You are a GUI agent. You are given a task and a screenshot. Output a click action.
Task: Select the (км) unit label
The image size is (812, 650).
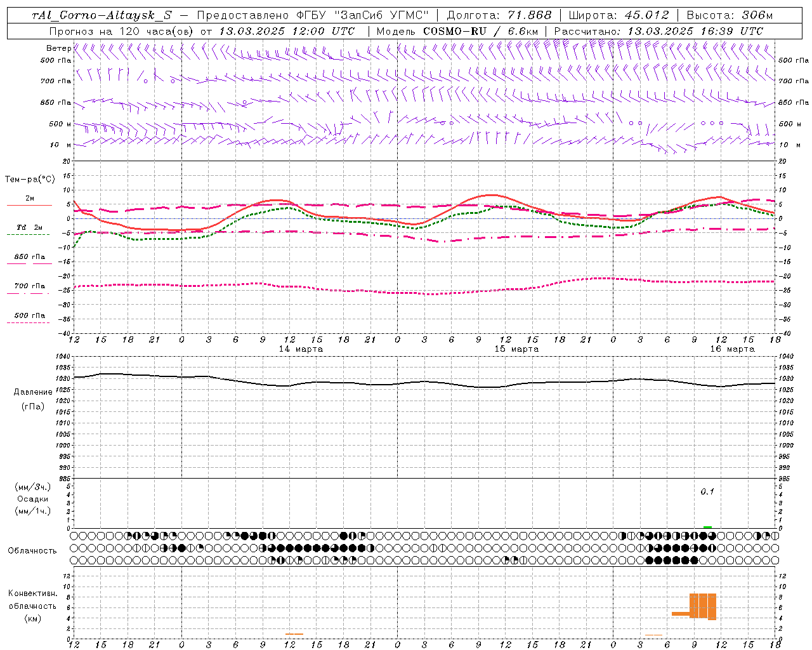(32, 618)
